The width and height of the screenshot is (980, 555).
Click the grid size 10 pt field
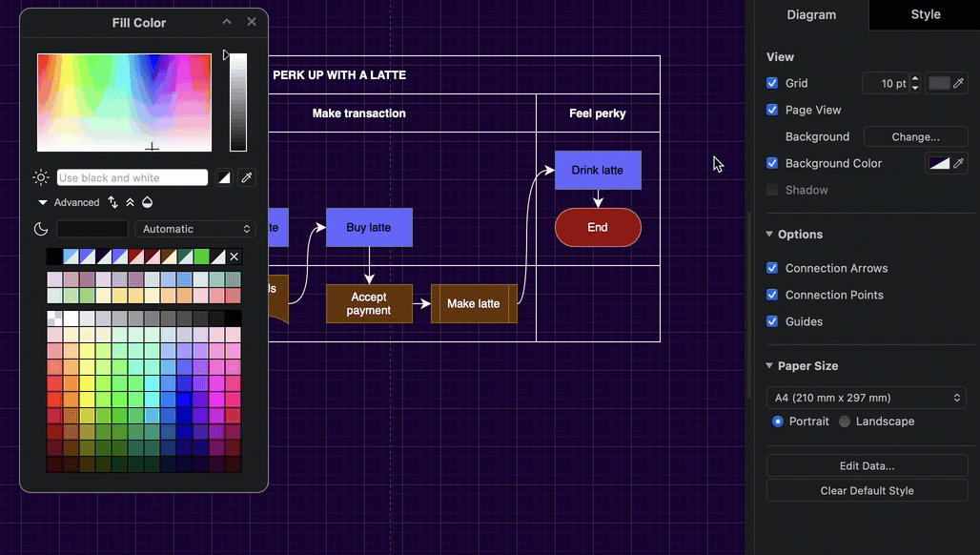[886, 83]
